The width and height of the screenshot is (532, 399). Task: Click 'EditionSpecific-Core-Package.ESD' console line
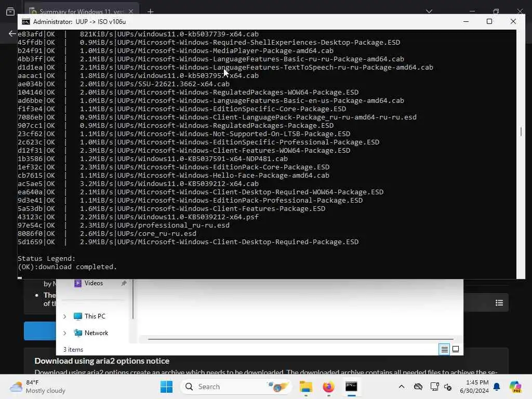tap(280, 109)
